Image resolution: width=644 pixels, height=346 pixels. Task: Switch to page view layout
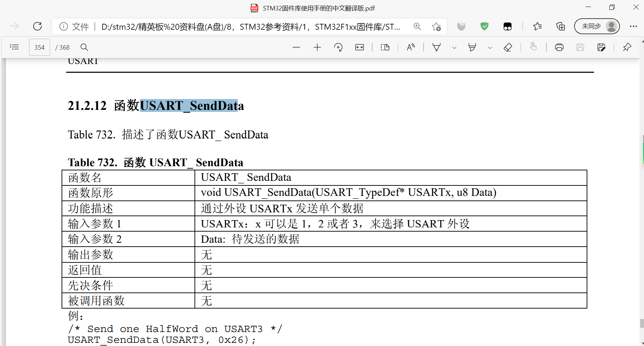click(x=385, y=47)
